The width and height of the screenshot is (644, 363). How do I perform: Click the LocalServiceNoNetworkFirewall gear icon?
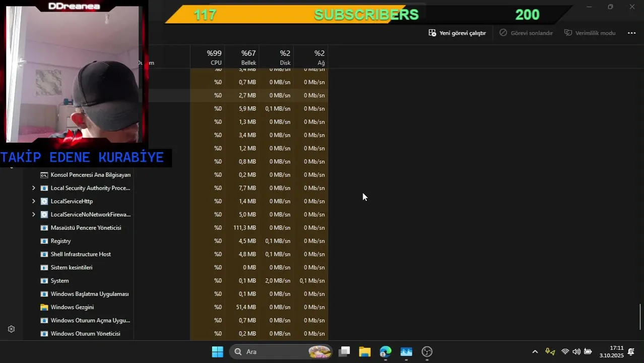click(44, 214)
